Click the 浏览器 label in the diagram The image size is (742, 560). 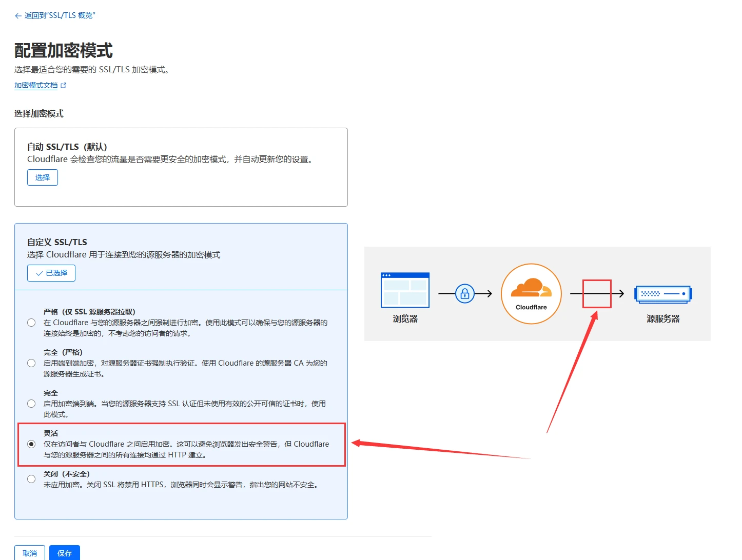point(405,319)
